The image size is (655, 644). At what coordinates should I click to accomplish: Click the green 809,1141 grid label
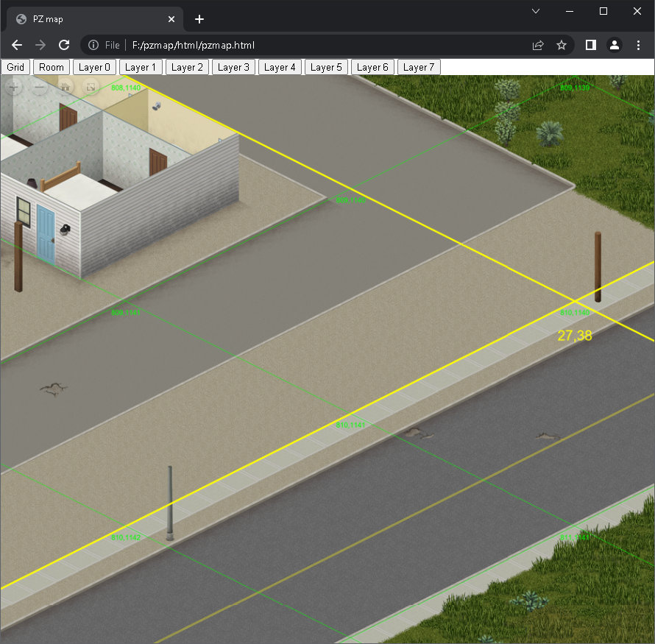click(x=126, y=312)
